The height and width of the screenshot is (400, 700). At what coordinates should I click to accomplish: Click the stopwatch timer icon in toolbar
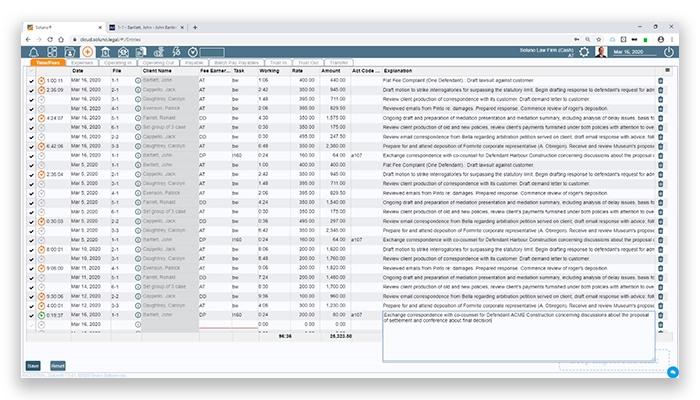192,52
